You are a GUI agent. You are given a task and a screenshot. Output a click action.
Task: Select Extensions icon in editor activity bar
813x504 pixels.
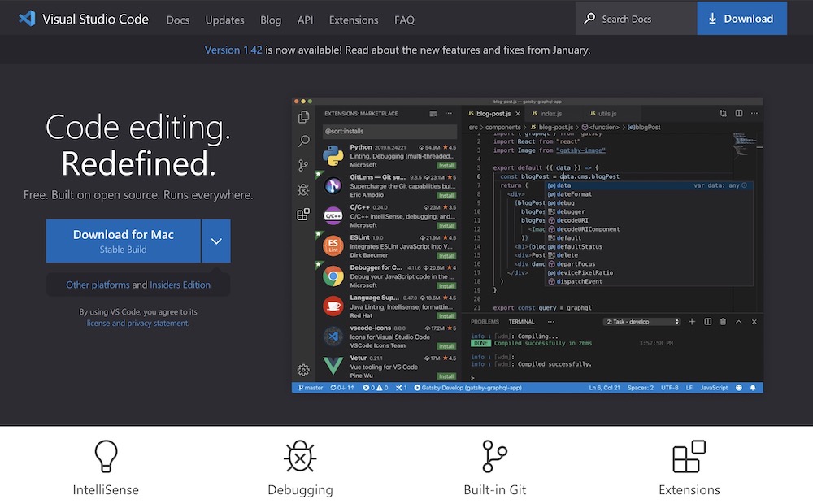(303, 214)
